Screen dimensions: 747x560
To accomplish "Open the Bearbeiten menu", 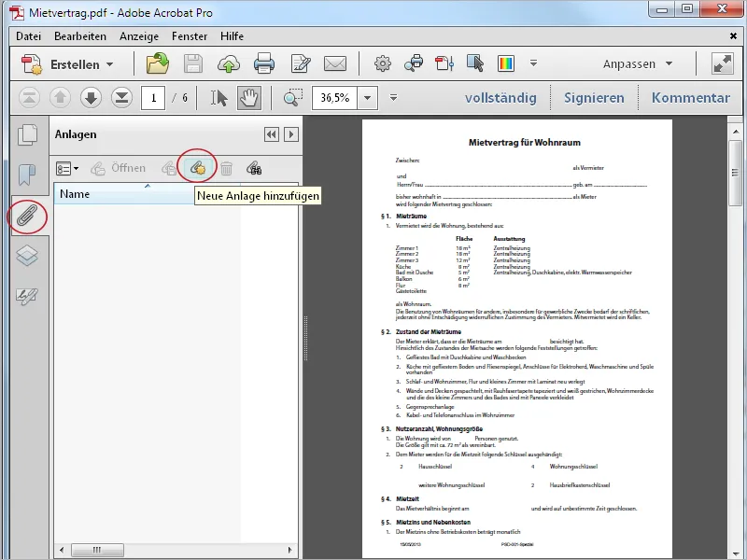I will 80,36.
